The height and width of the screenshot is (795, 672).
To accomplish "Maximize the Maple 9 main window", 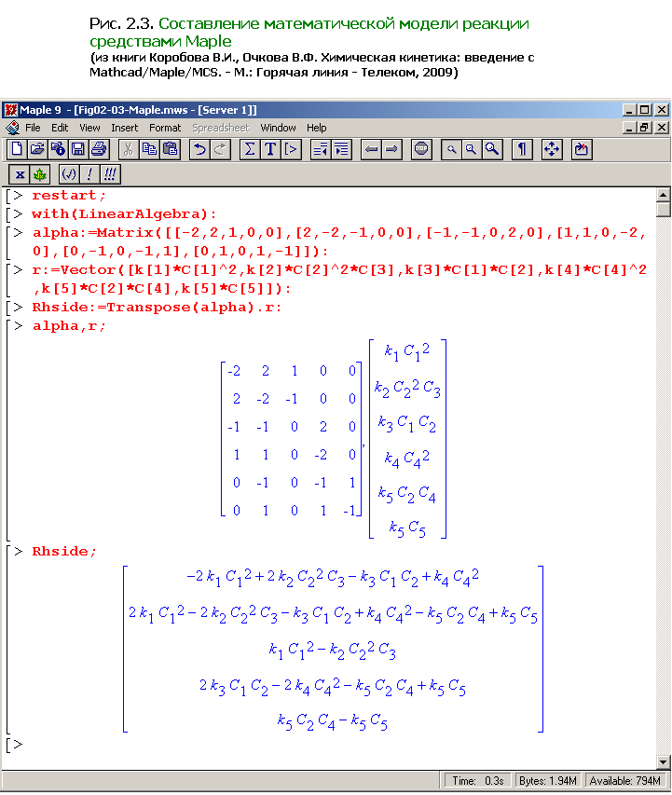I will tap(644, 110).
